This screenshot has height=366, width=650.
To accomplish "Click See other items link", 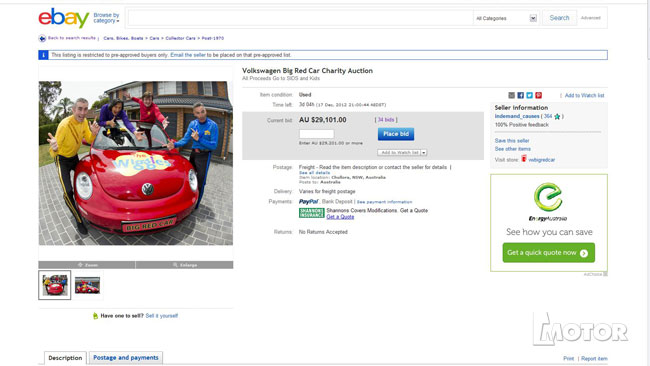I will (x=512, y=149).
